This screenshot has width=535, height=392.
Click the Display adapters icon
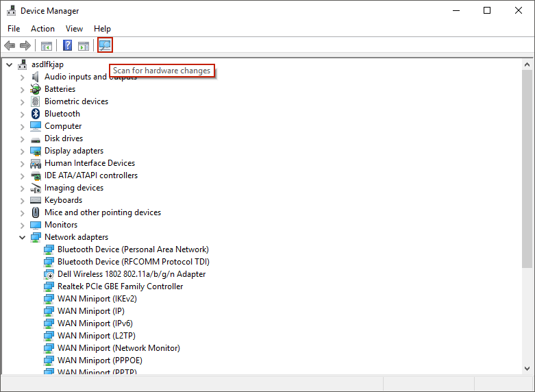coord(36,151)
